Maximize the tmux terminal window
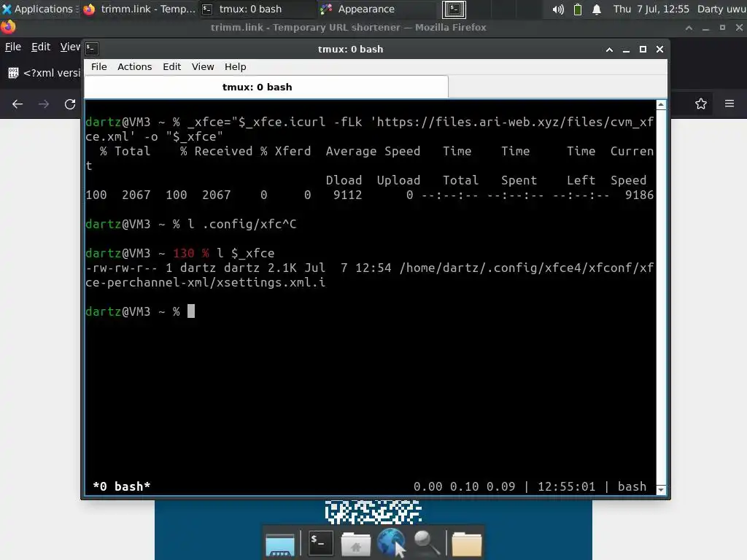Screen dimensions: 747x560 643,49
